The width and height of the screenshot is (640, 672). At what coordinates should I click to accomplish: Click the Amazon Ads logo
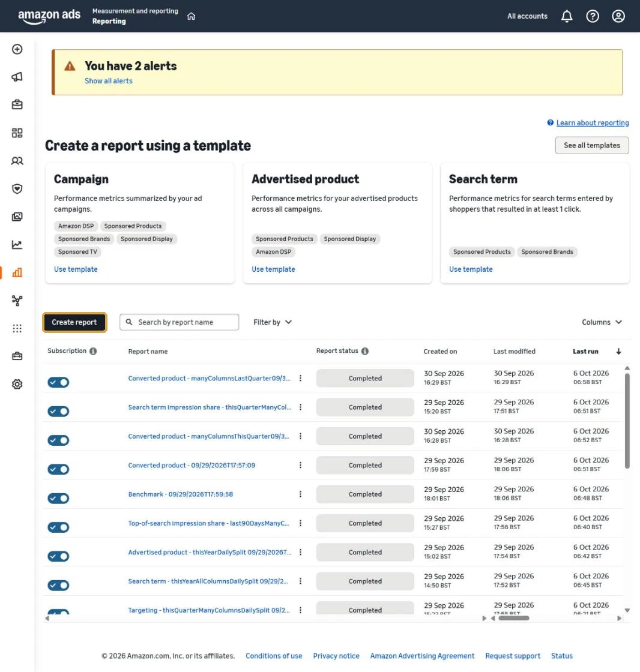tap(49, 16)
